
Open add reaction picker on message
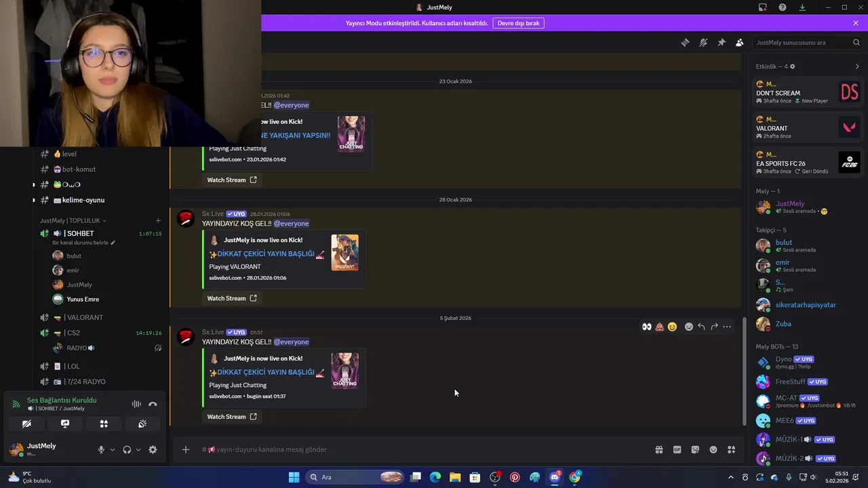point(689,327)
